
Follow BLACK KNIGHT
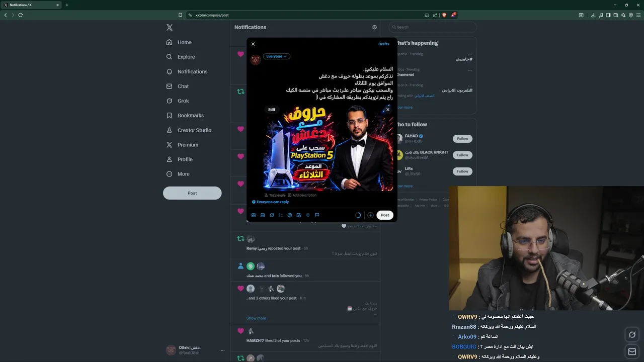pos(462,155)
